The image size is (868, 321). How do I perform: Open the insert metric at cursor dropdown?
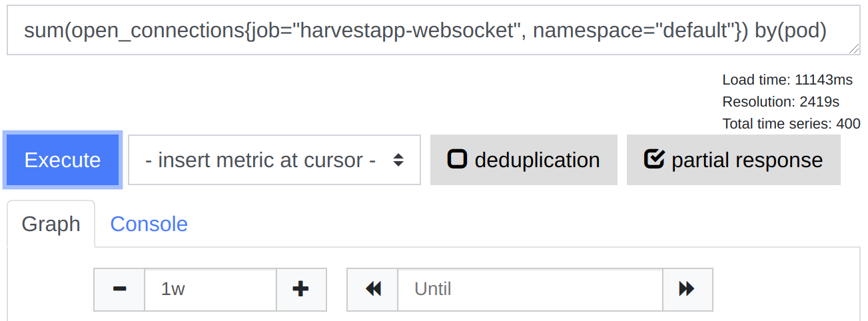274,160
